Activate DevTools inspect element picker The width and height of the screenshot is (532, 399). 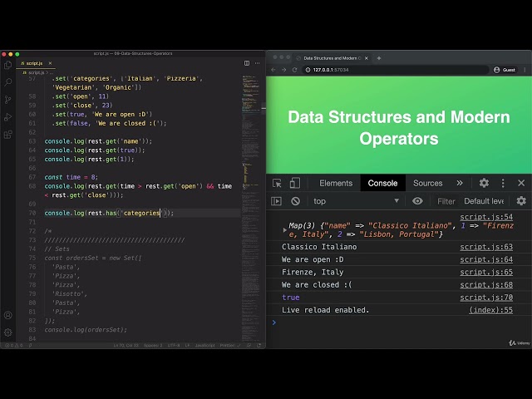277,183
